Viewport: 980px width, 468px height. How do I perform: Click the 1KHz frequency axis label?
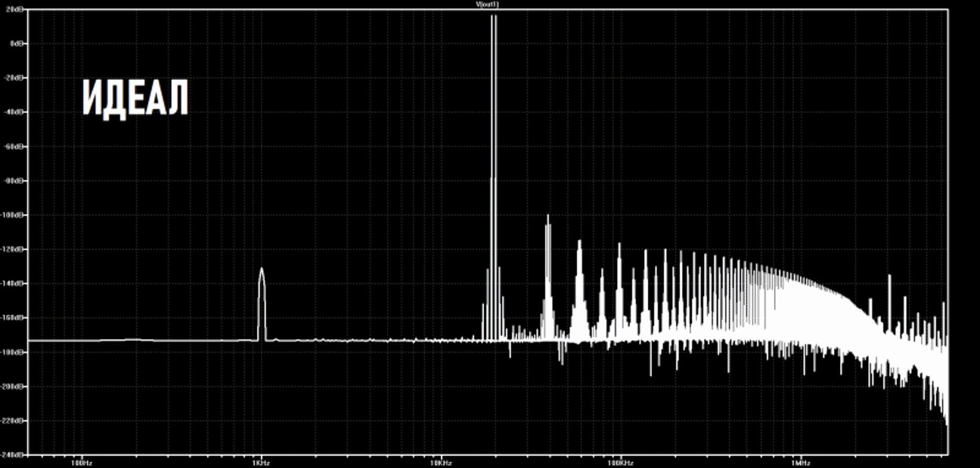pos(261,463)
